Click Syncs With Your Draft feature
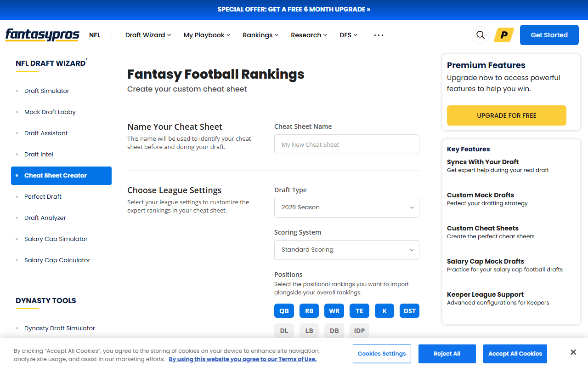Viewport: 588px width, 368px height. click(x=483, y=162)
